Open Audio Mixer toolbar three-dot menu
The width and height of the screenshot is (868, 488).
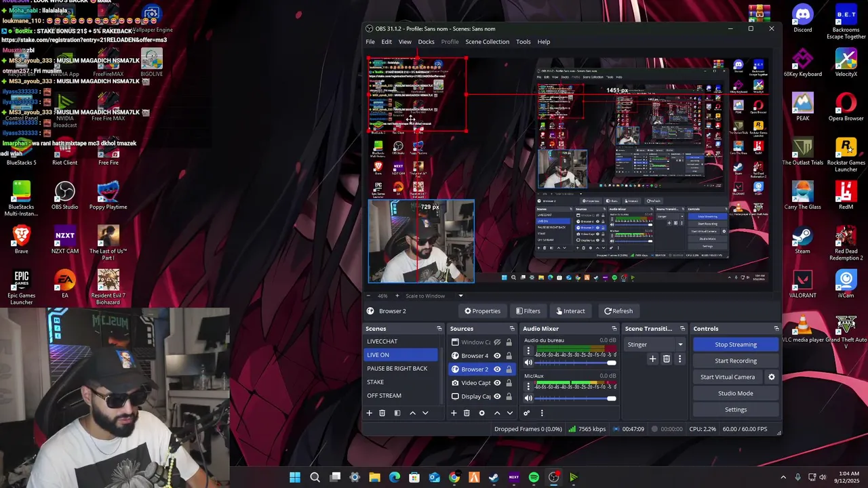point(541,413)
